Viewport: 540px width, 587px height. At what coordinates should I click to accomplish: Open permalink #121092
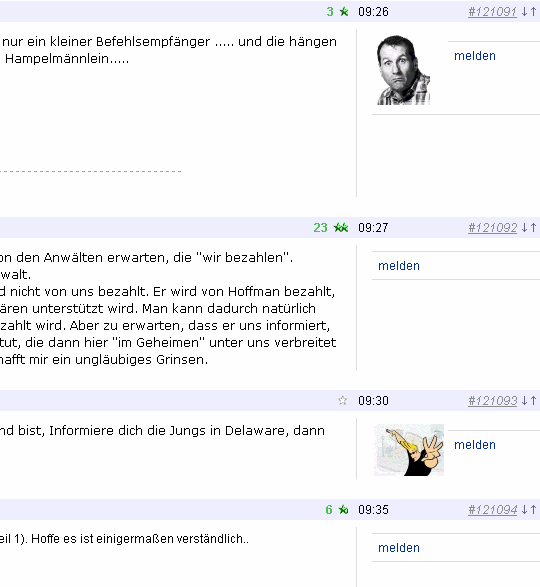coord(492,228)
